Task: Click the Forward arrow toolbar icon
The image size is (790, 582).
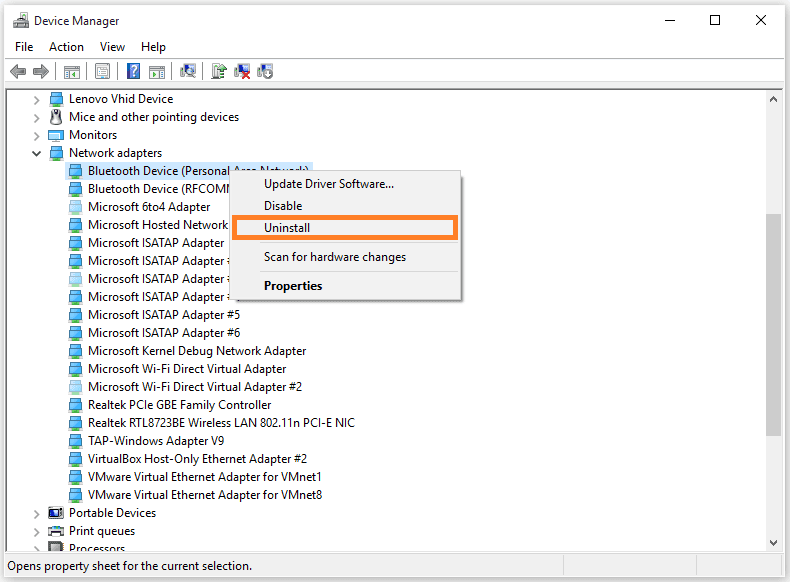Action: click(x=41, y=72)
